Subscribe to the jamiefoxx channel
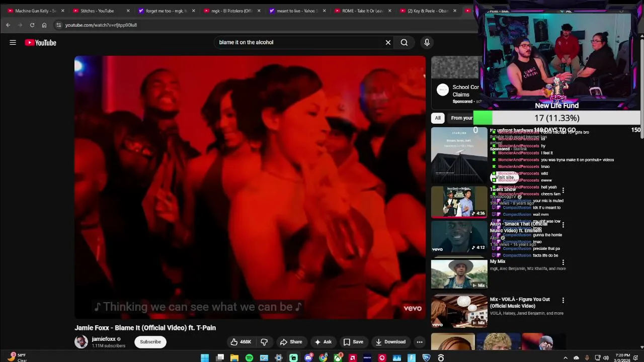The height and width of the screenshot is (362, 644). pos(150,342)
